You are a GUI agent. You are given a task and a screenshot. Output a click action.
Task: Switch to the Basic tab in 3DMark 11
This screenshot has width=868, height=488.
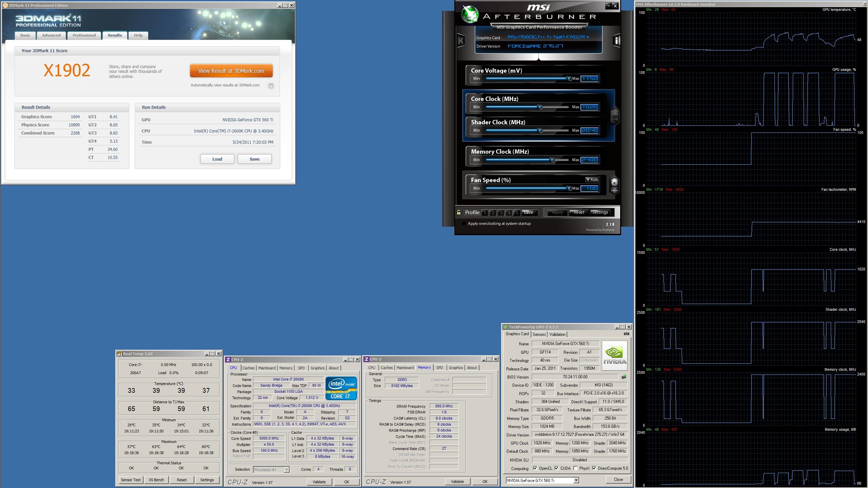[25, 35]
